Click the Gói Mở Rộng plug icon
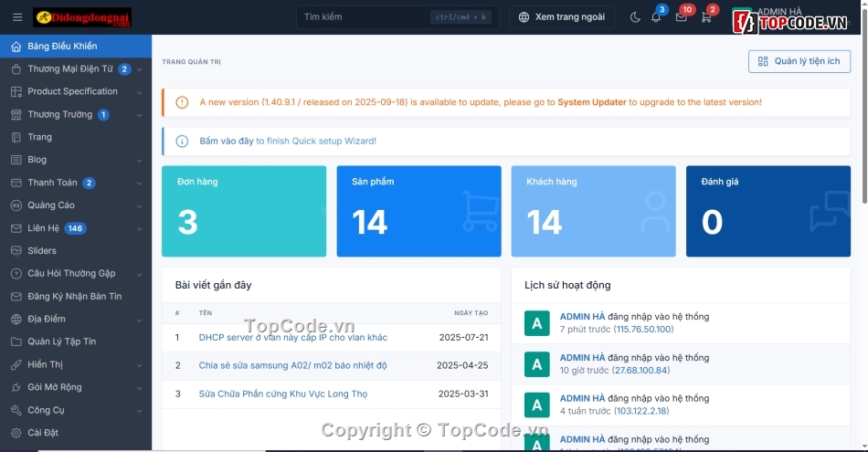The image size is (868, 452). click(16, 387)
